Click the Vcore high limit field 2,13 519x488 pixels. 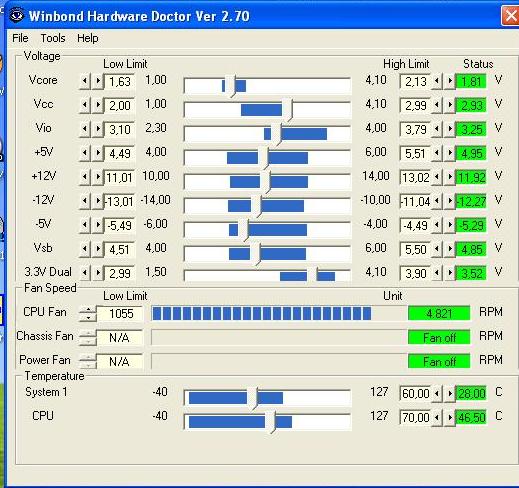point(415,82)
